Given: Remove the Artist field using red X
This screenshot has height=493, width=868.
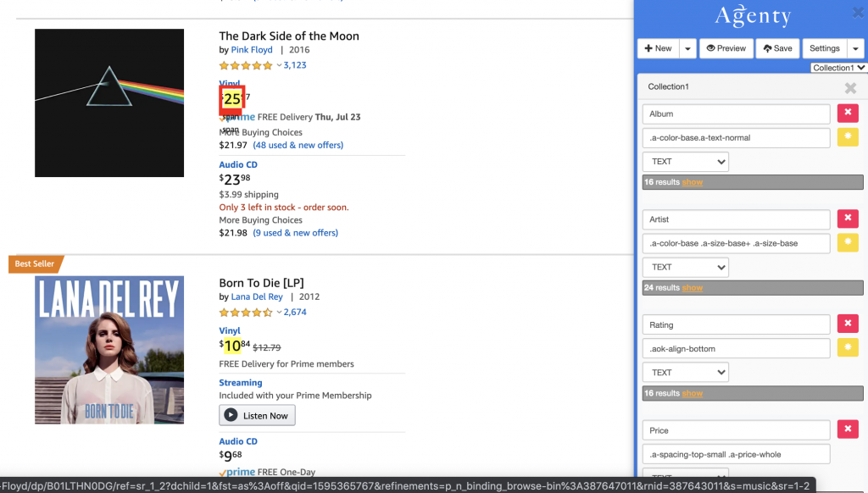Looking at the screenshot, I should [x=848, y=219].
